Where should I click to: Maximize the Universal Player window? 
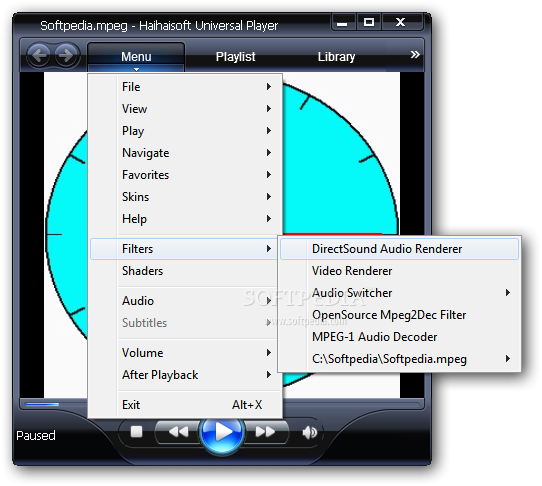tap(368, 22)
